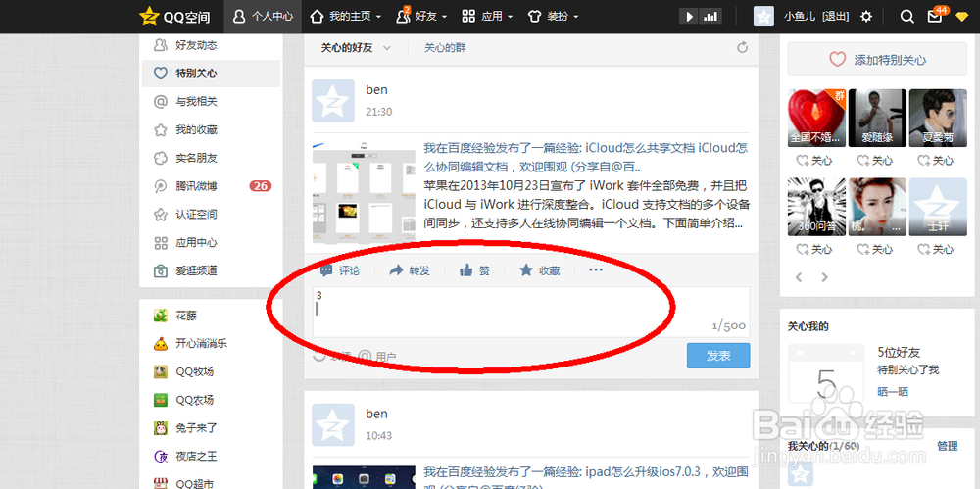Click the 晒一晒 link

coord(893,392)
